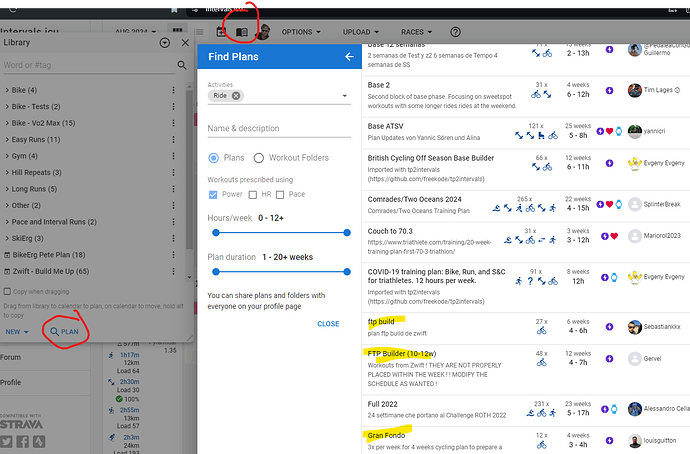Screen dimensions: 690x454
Task: Click the Word or #tag search field
Action: [x=88, y=65]
